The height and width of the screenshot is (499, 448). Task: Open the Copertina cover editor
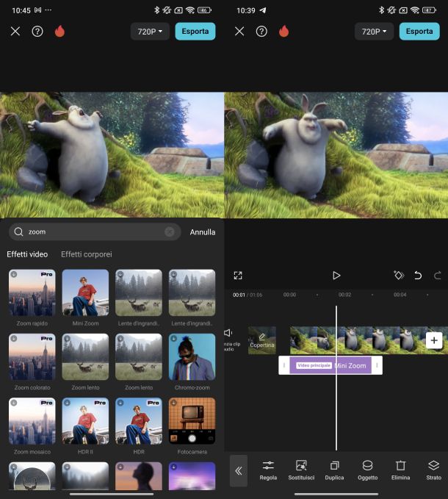262,340
